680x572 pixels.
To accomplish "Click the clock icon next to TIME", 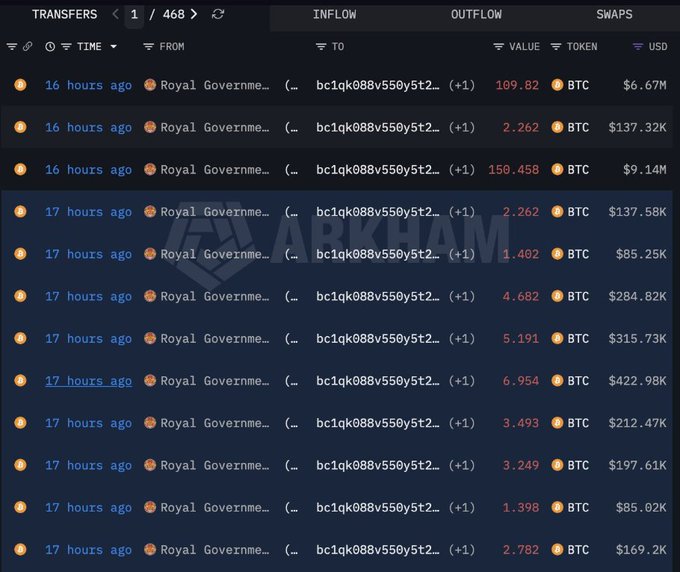I will coord(50,46).
